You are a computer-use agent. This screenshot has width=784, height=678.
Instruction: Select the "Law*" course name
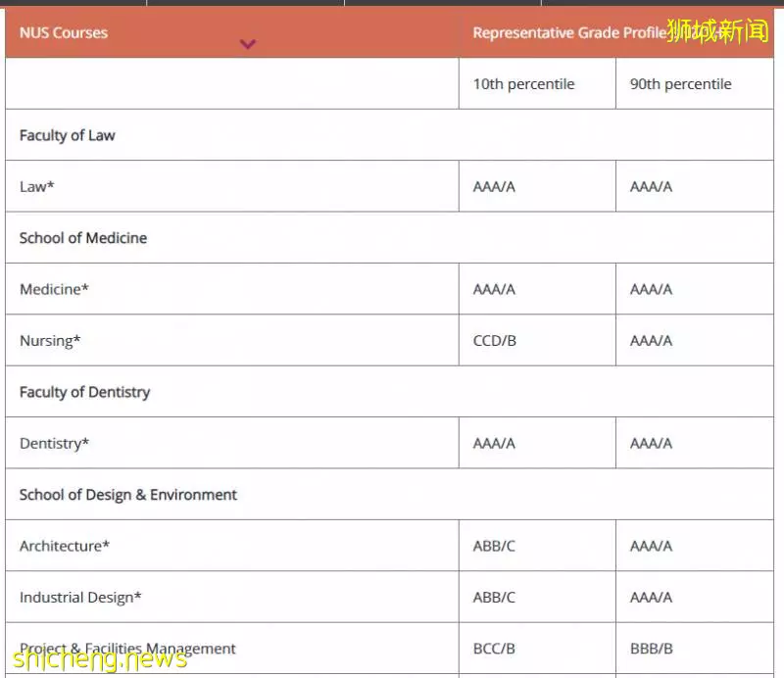pos(36,186)
